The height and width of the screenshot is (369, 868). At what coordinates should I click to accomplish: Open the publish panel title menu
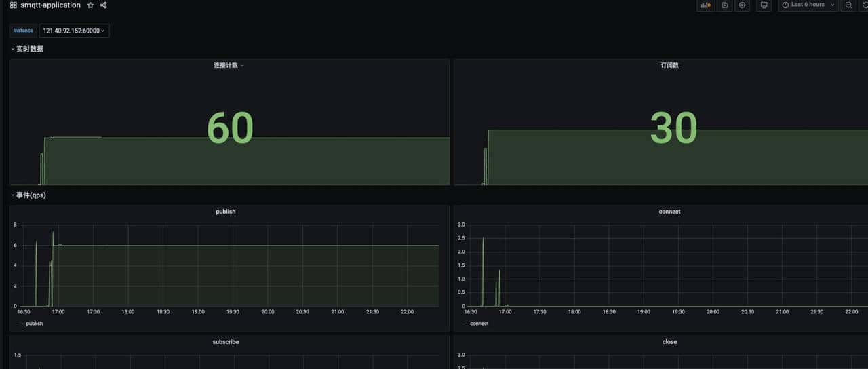coord(226,212)
